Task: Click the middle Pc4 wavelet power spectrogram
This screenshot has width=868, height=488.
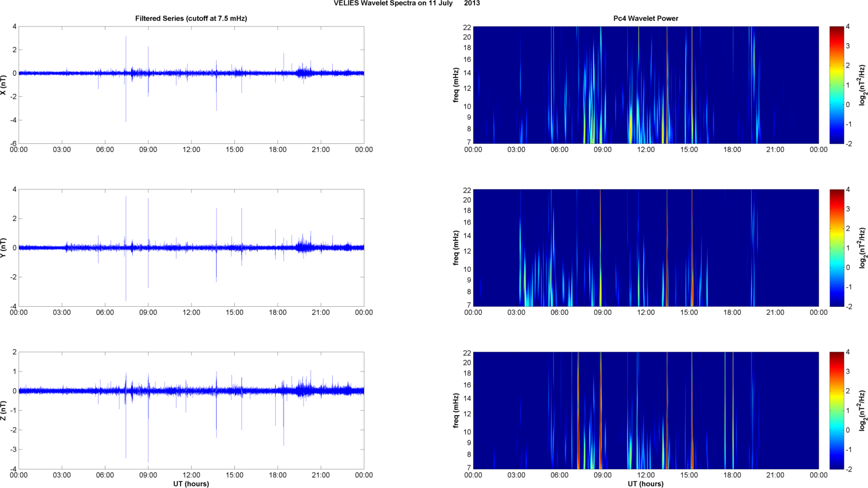Action: pos(645,248)
